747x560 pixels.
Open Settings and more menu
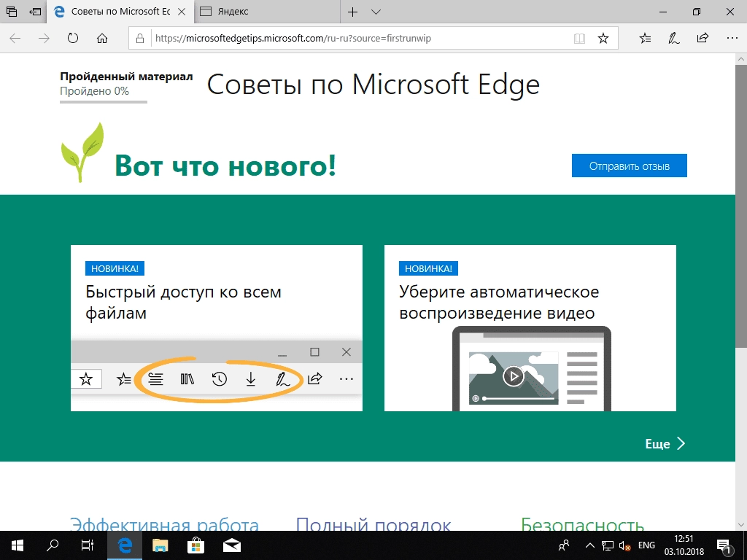coord(732,38)
